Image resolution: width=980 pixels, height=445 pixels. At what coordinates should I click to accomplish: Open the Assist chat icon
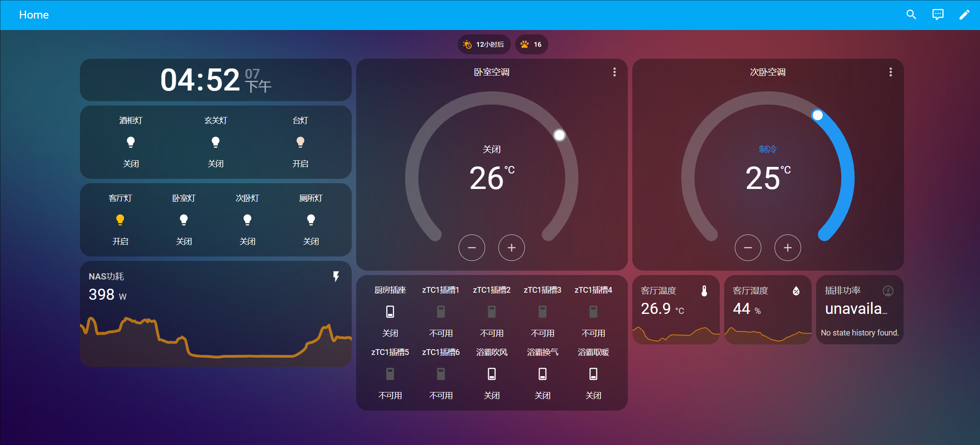pyautogui.click(x=938, y=15)
